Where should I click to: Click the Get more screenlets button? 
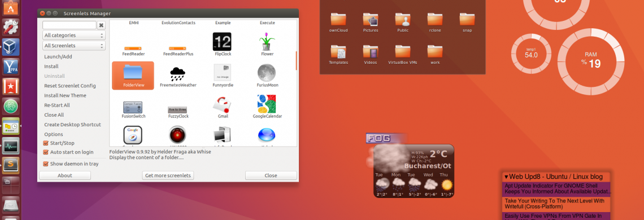(168, 175)
